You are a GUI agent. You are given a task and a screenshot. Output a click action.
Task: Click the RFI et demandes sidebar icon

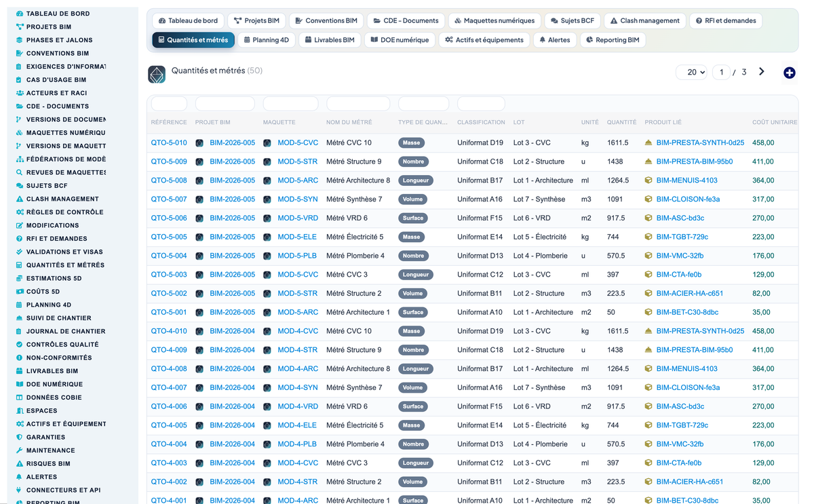[20, 239]
